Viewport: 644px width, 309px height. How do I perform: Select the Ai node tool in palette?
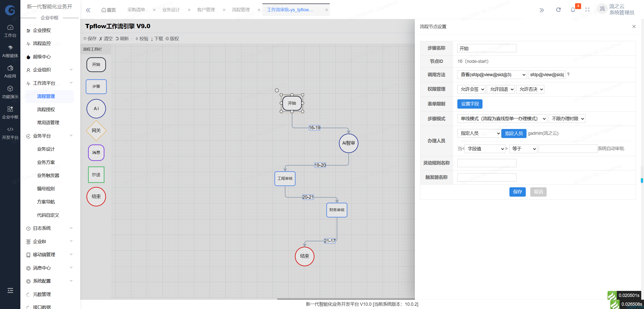coord(96,109)
